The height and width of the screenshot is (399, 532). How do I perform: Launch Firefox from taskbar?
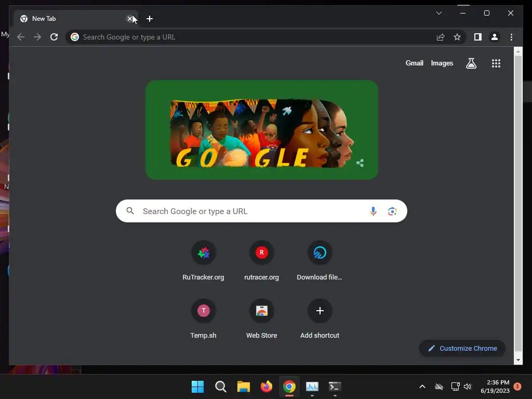267,387
